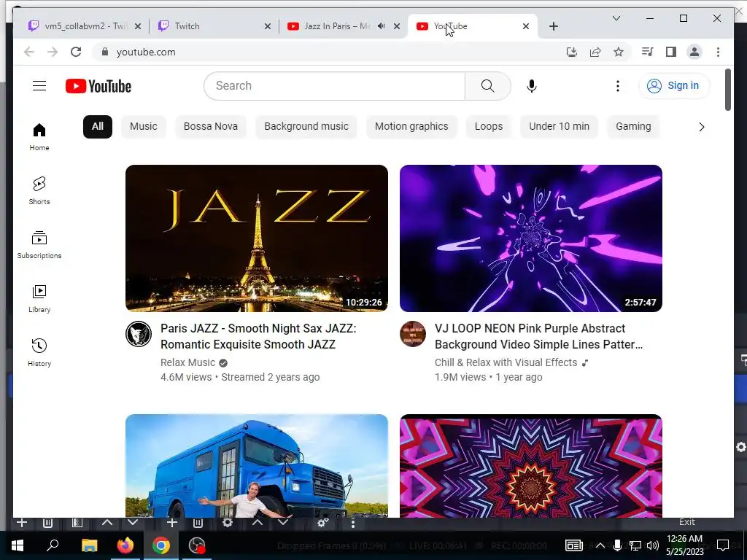The image size is (747, 560).
Task: Open File Explorer from taskbar
Action: (x=89, y=545)
